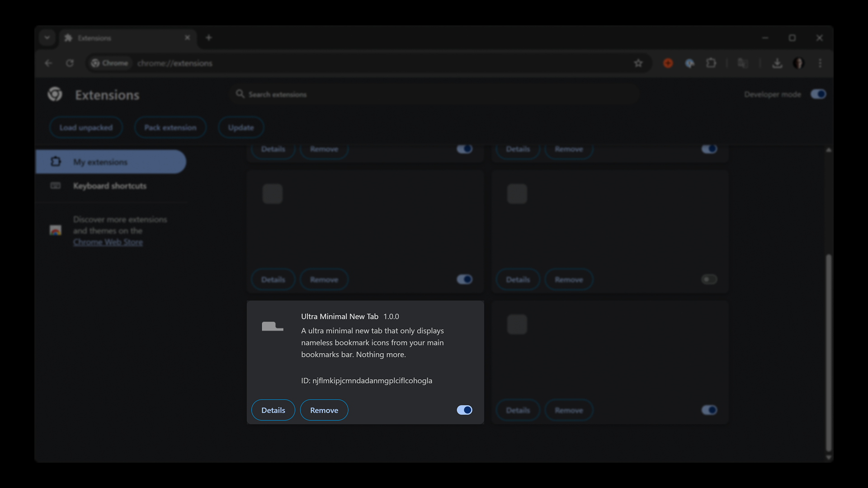868x488 pixels.
Task: Click the scrollbar up arrow
Action: 829,150
